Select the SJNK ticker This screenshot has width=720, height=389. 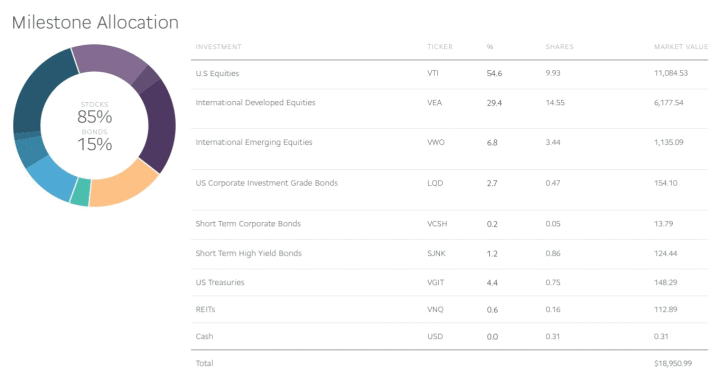point(436,253)
